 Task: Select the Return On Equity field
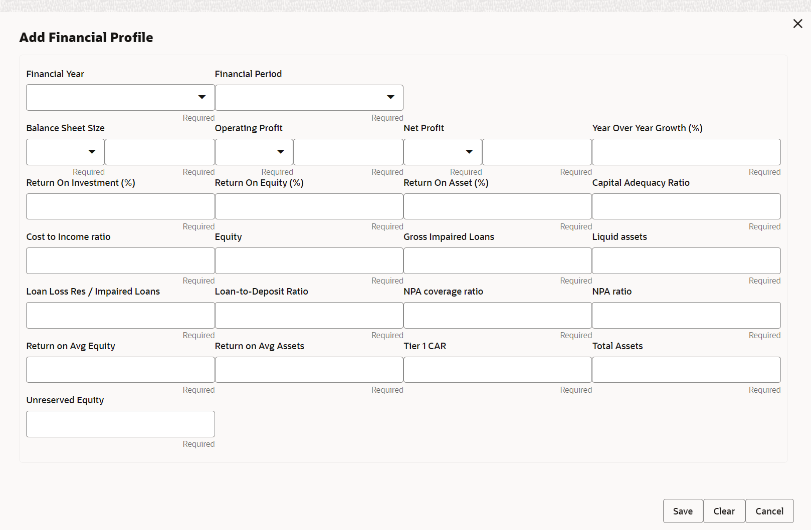click(309, 206)
